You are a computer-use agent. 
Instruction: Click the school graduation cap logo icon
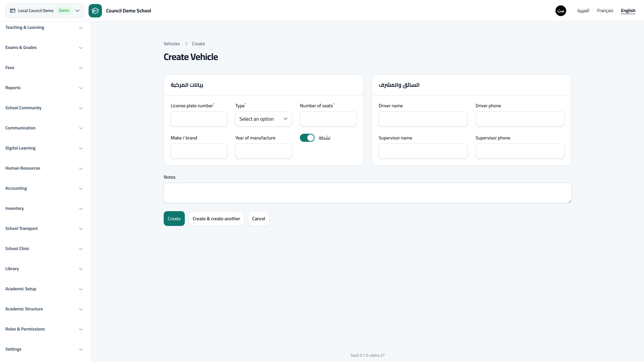coord(95,11)
